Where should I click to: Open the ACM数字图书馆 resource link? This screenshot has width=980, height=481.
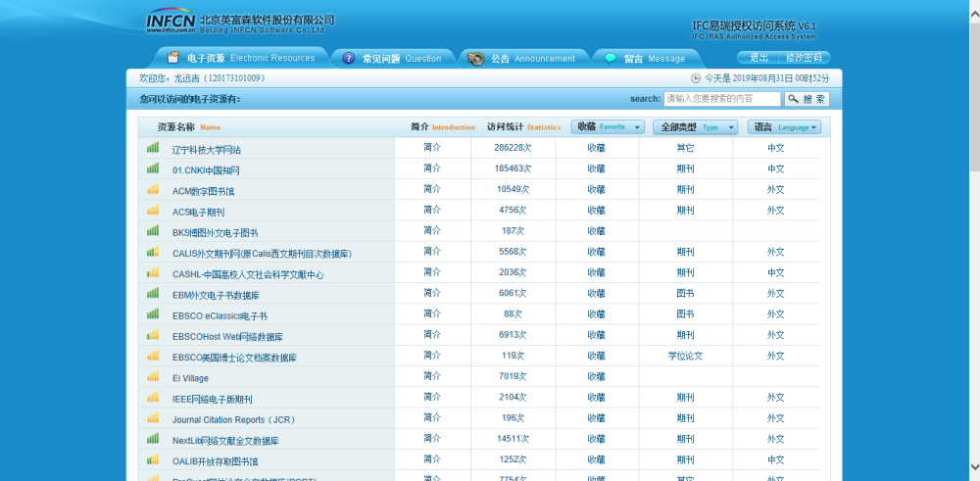203,191
